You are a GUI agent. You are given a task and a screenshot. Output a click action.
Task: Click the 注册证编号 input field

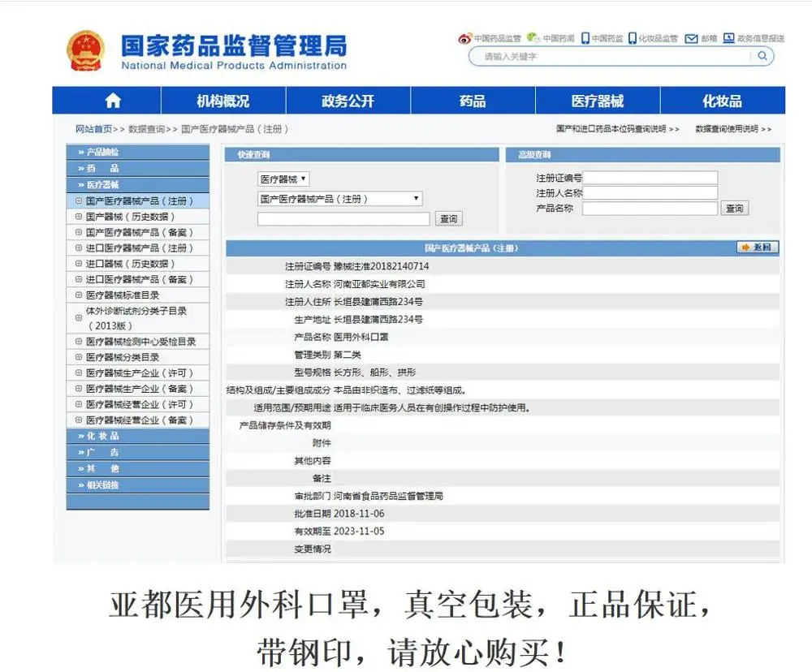click(650, 178)
